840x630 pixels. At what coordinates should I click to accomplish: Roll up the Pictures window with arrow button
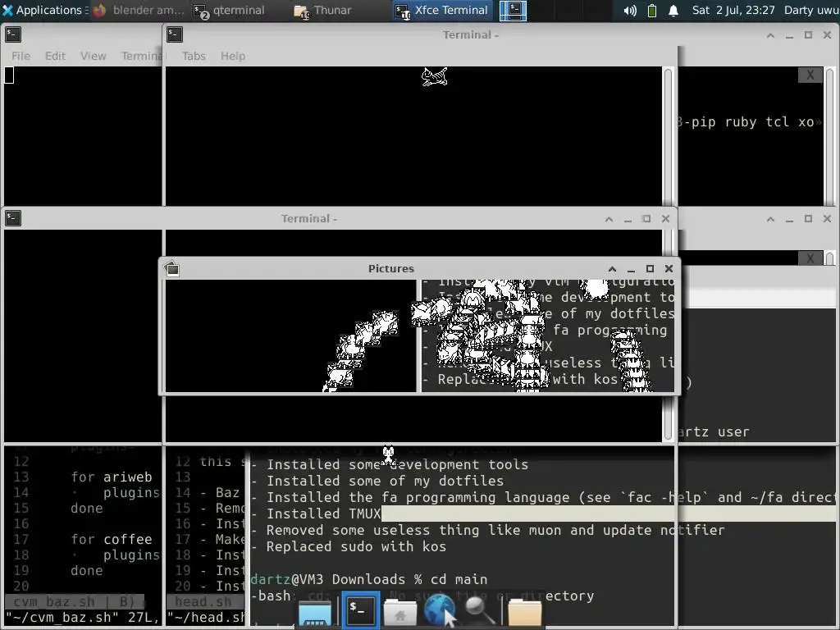612,268
